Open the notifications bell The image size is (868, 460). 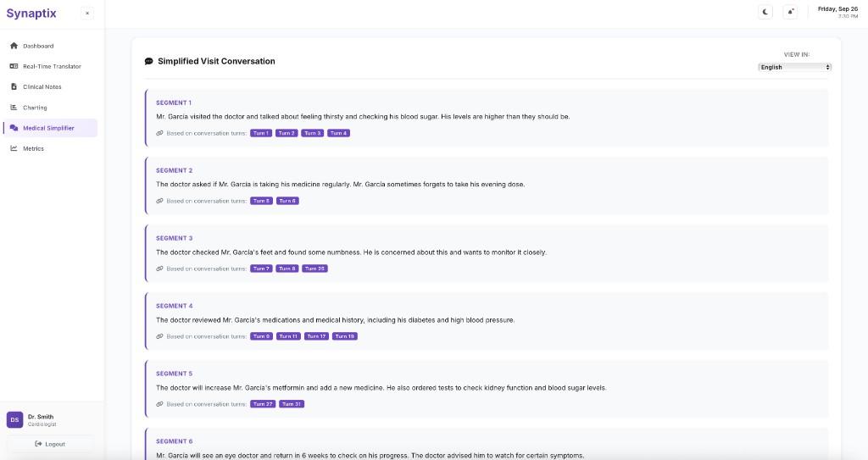click(x=791, y=12)
